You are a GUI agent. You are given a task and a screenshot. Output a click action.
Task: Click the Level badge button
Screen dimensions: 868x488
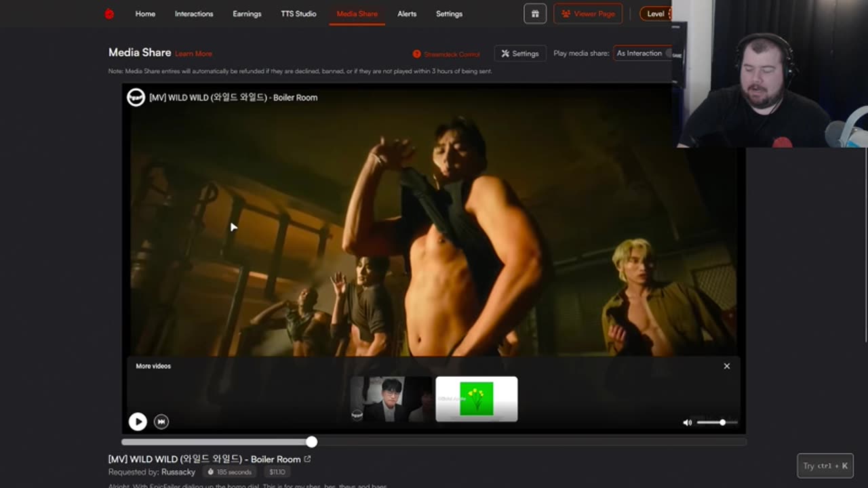pyautogui.click(x=656, y=14)
